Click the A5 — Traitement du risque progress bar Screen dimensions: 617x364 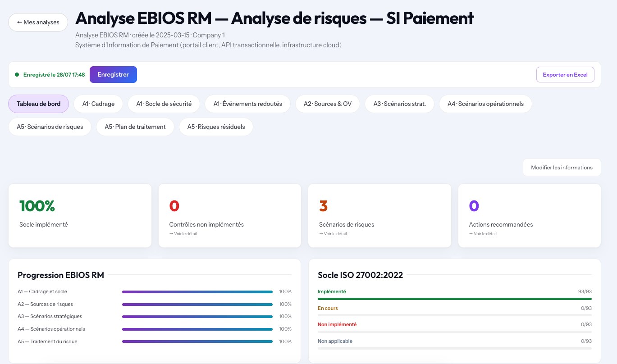click(197, 341)
